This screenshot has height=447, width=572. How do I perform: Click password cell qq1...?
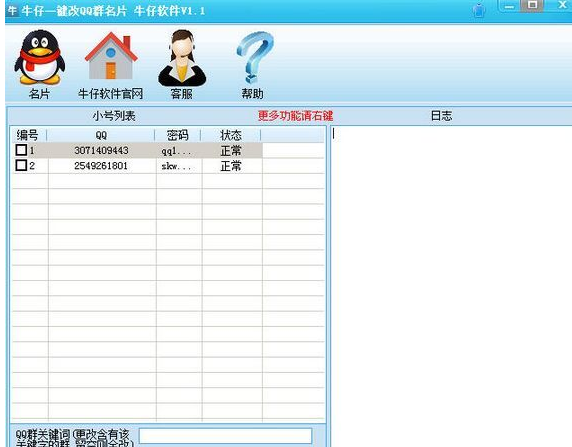[x=176, y=151]
